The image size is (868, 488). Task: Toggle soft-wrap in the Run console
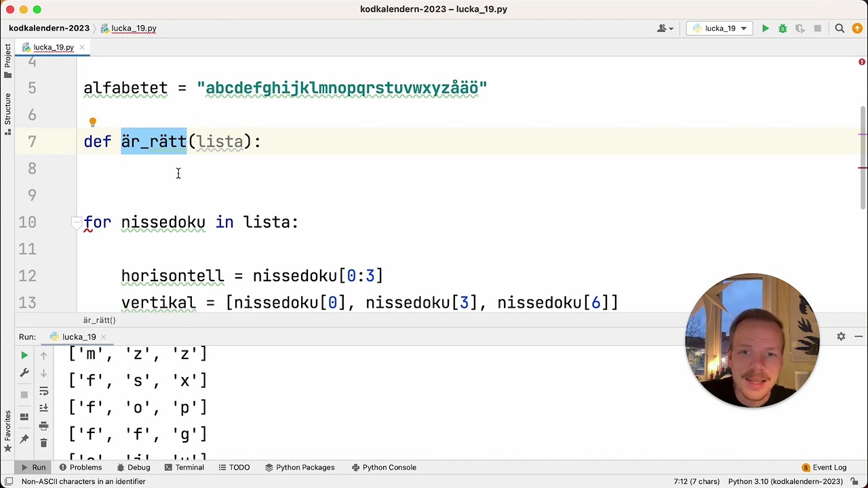43,391
